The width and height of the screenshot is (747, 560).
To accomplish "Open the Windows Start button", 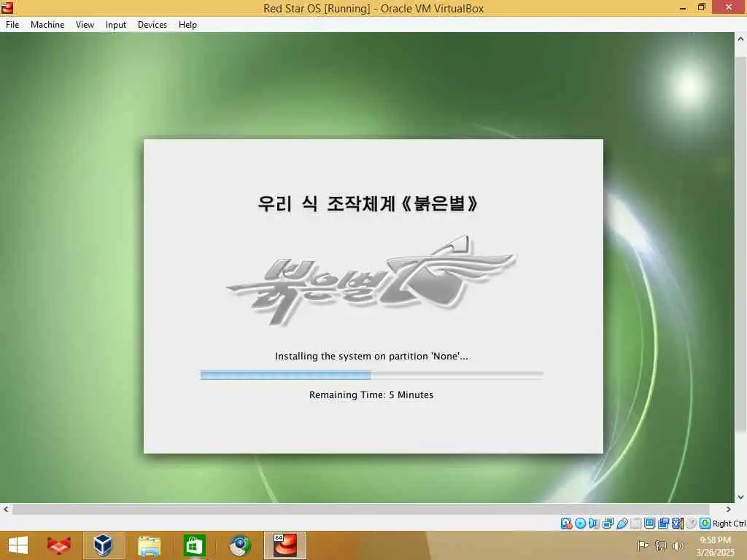I will pyautogui.click(x=18, y=545).
